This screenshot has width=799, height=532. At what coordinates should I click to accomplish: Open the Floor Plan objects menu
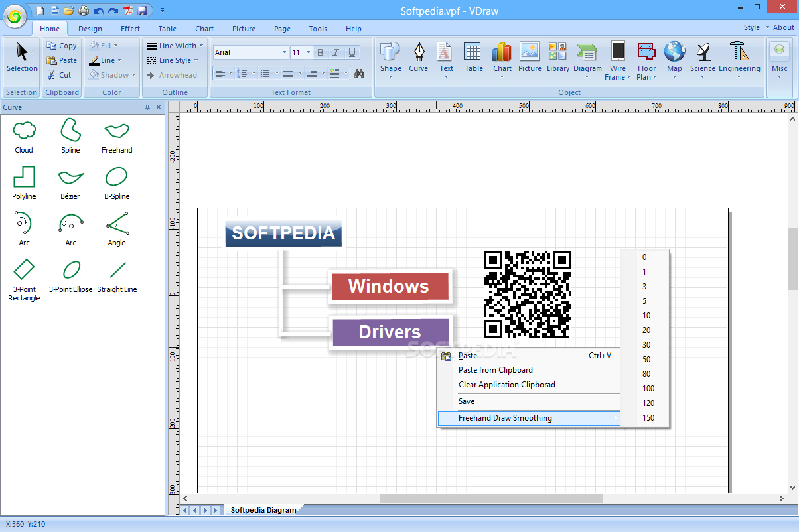[x=646, y=60]
